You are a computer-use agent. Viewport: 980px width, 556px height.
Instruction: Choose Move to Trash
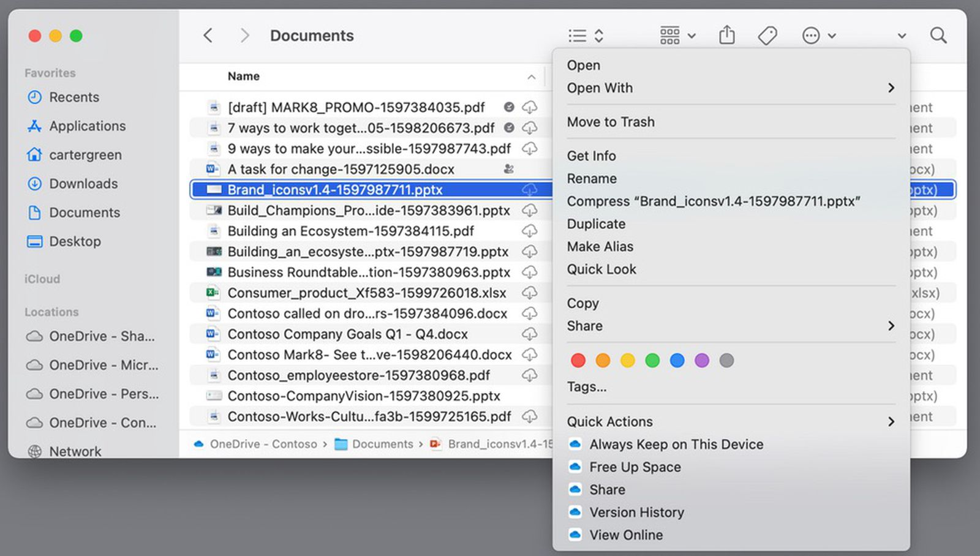610,122
